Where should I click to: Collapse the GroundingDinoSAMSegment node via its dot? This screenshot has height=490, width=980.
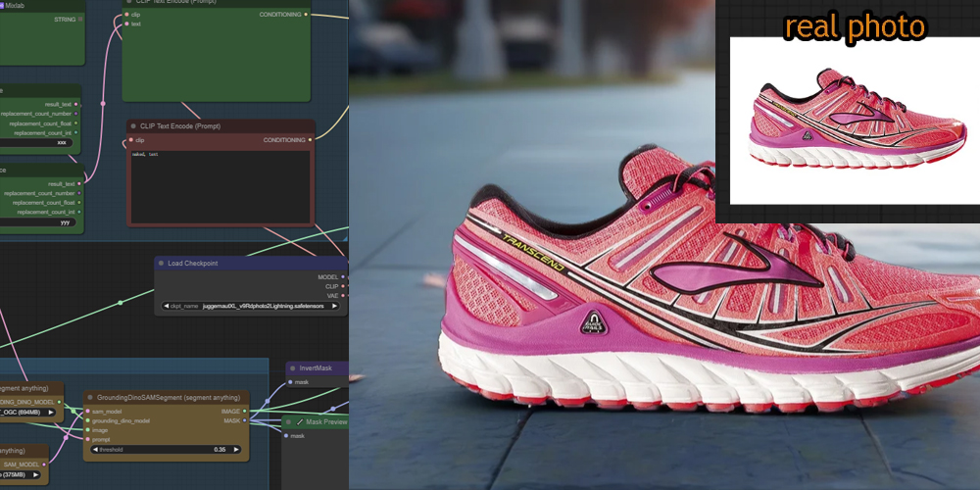(x=90, y=398)
